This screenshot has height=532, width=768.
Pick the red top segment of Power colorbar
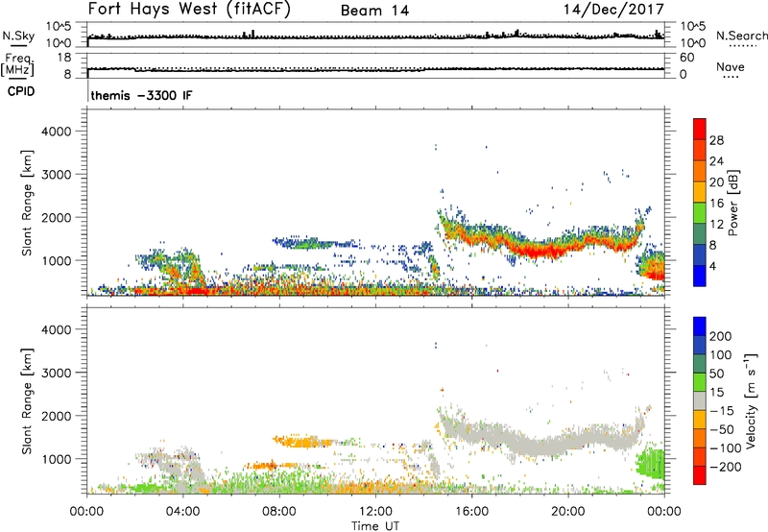tap(700, 129)
